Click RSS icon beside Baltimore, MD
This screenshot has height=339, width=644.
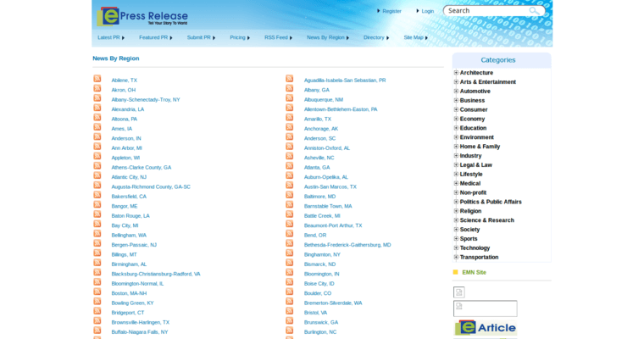pyautogui.click(x=290, y=195)
